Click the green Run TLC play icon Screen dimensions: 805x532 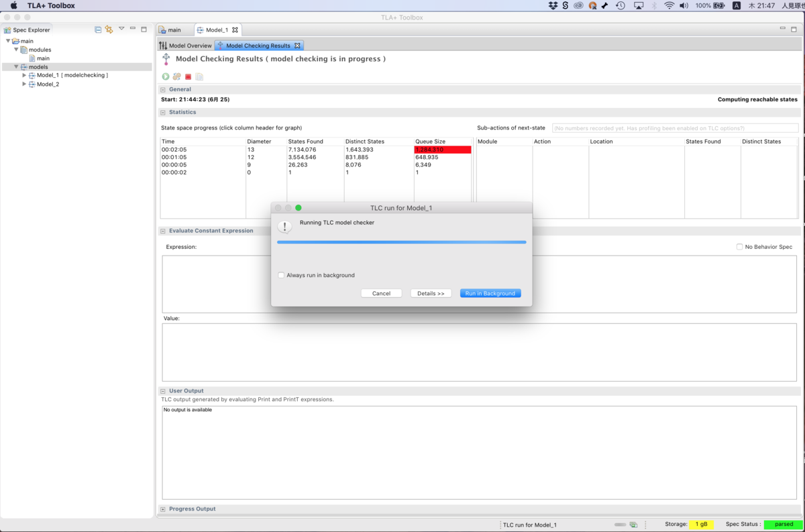tap(166, 76)
